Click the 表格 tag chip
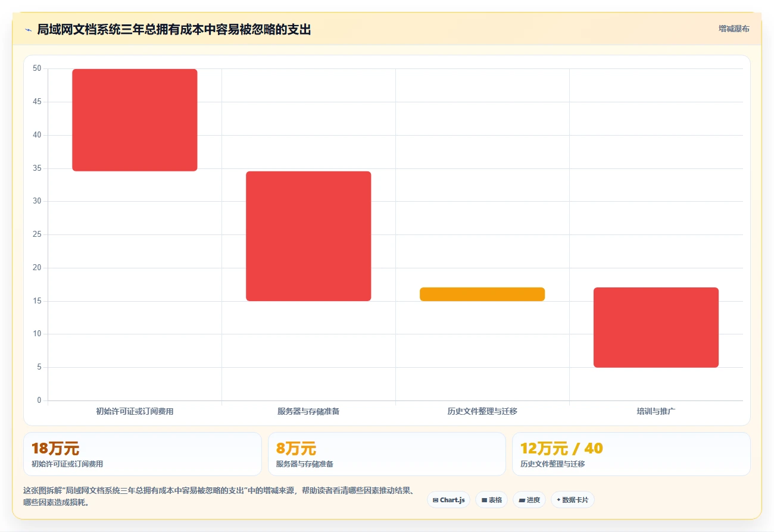Image resolution: width=774 pixels, height=532 pixels. point(491,500)
